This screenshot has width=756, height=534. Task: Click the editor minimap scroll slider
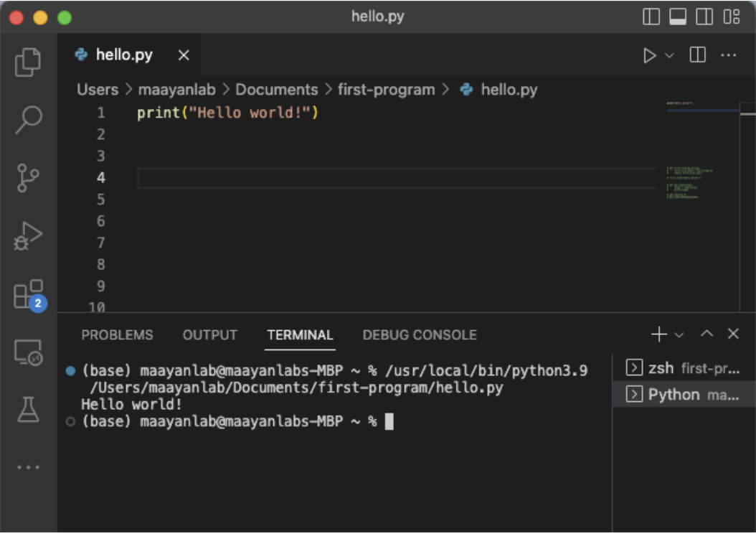click(x=747, y=113)
